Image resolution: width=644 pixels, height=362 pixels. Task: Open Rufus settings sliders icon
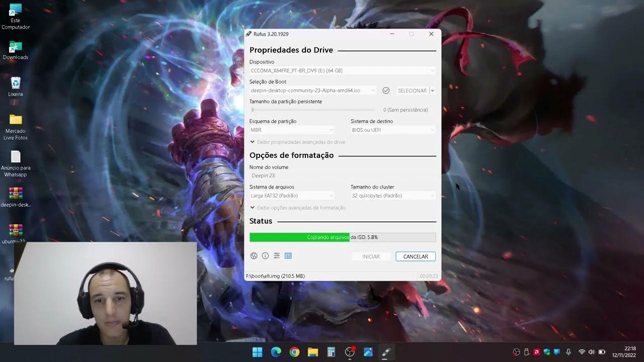click(x=277, y=256)
